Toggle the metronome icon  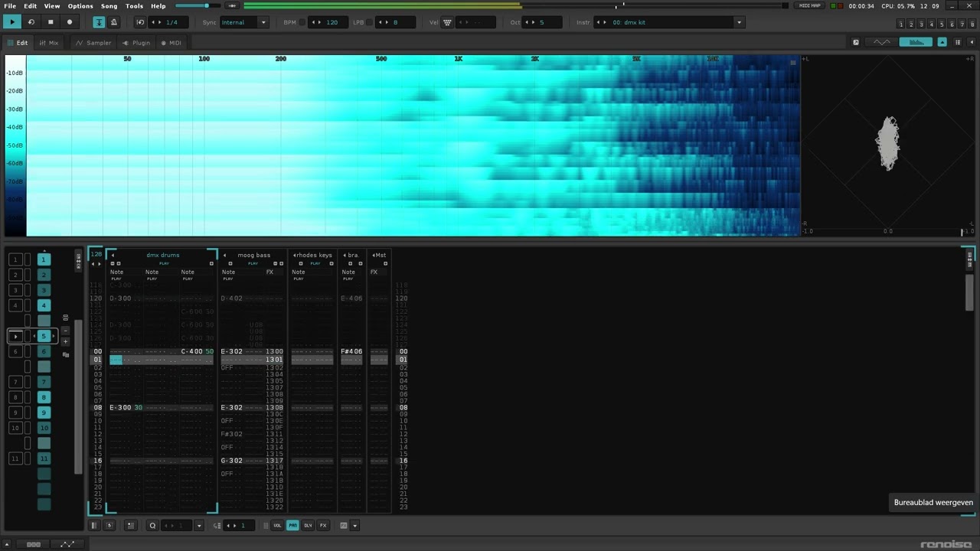pos(114,22)
